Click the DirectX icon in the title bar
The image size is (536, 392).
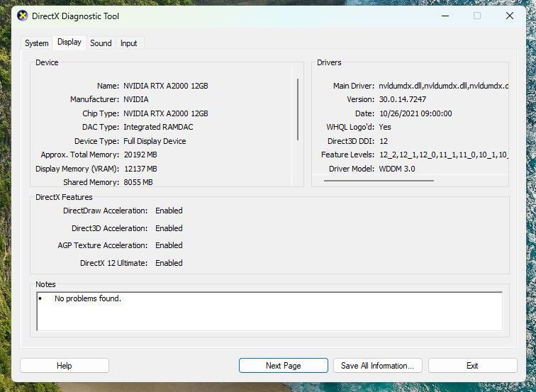pyautogui.click(x=22, y=16)
